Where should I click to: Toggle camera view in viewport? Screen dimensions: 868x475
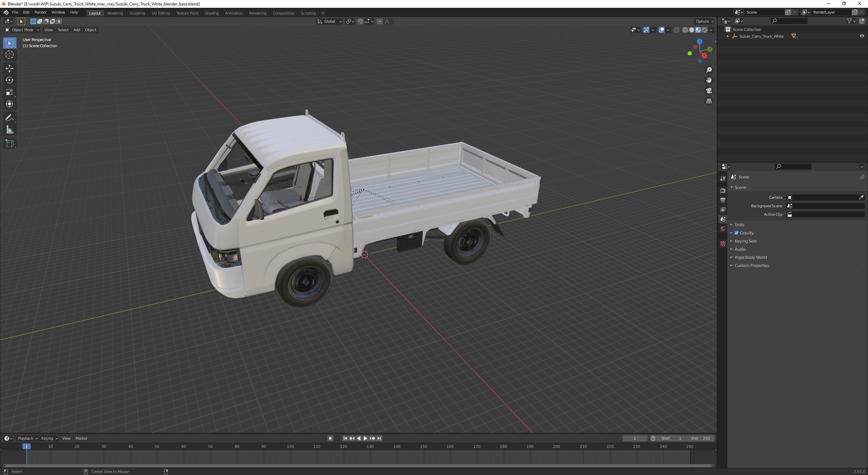click(x=709, y=91)
